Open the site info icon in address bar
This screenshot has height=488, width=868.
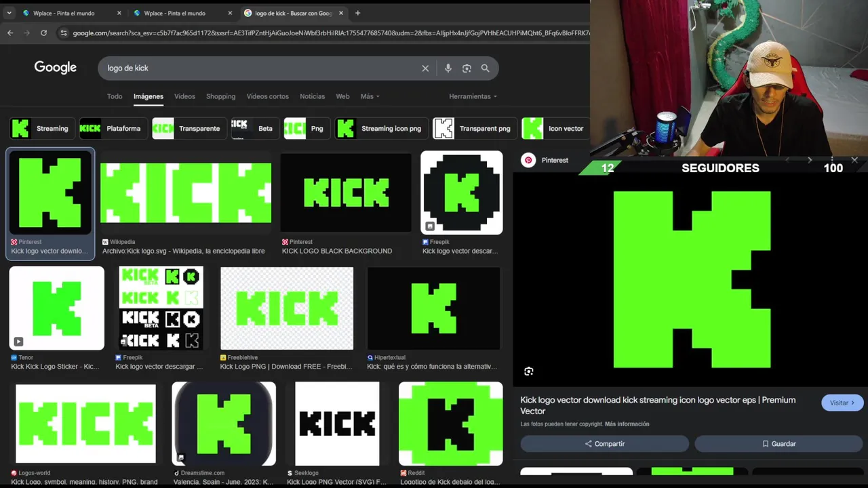click(x=63, y=33)
